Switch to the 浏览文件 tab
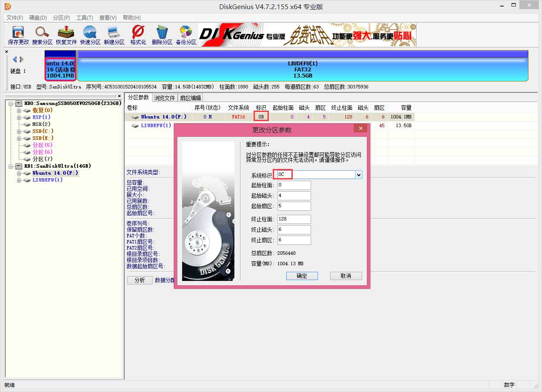 (x=164, y=98)
